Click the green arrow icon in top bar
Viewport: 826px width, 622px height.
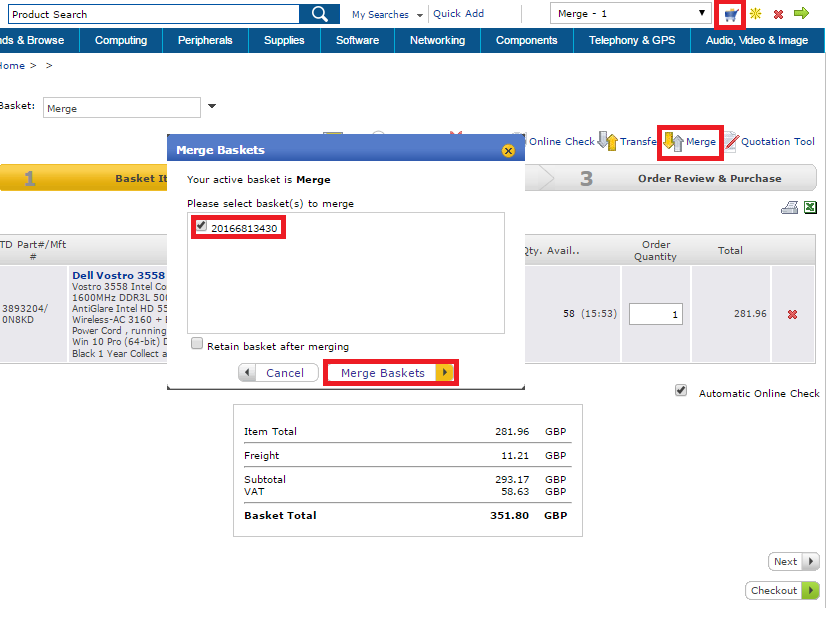[x=801, y=14]
